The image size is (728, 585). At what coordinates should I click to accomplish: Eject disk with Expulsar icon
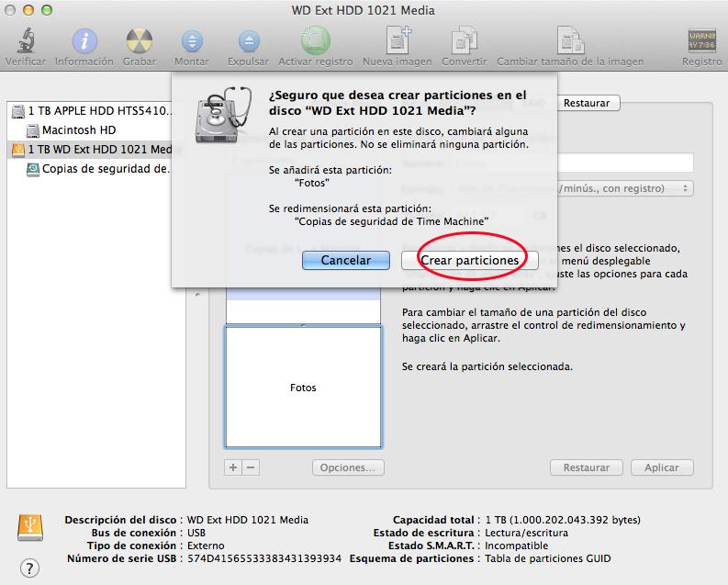[x=248, y=42]
